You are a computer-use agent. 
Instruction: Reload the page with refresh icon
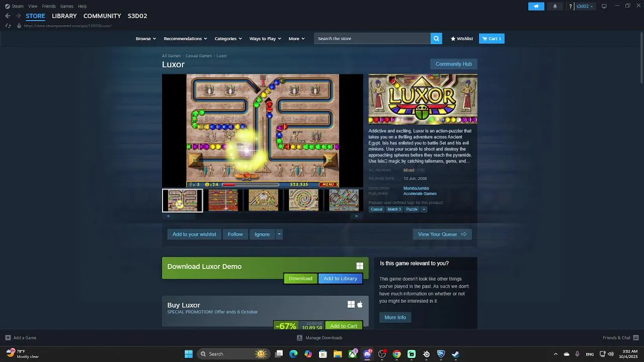(8, 26)
